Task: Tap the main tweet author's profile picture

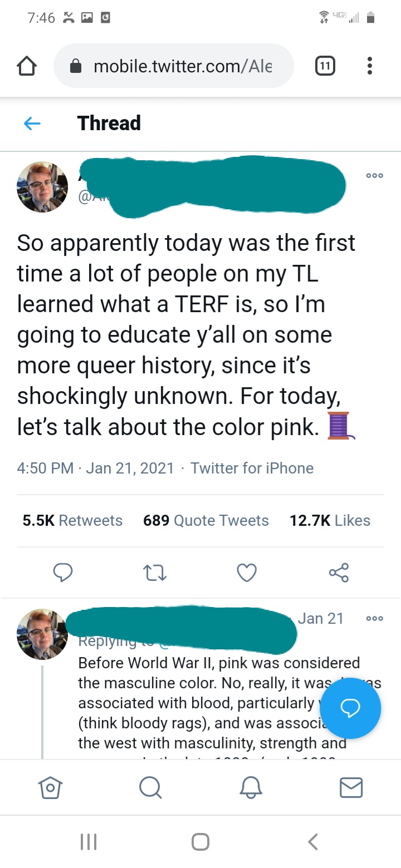Action: 42,187
